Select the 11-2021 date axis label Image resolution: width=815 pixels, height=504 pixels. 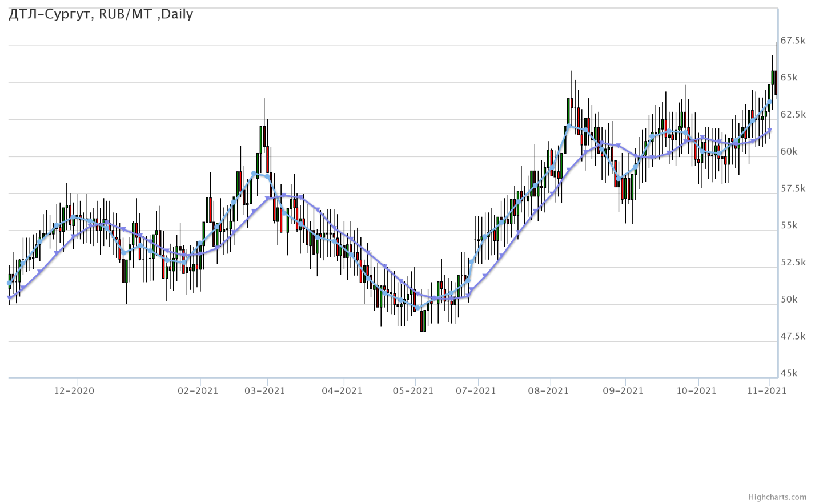(766, 390)
